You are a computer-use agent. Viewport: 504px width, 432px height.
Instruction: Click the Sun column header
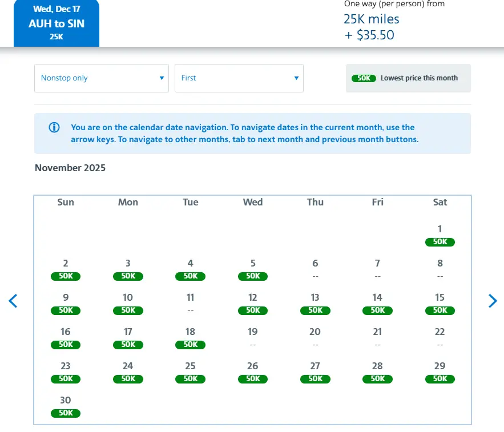66,202
